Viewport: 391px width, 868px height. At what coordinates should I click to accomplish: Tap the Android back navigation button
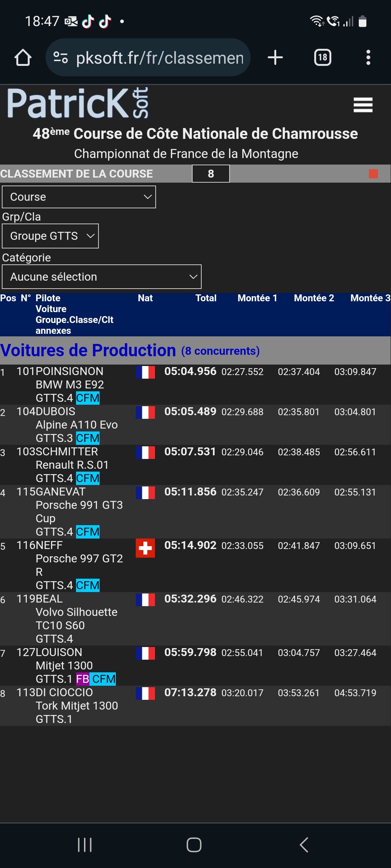point(304,845)
